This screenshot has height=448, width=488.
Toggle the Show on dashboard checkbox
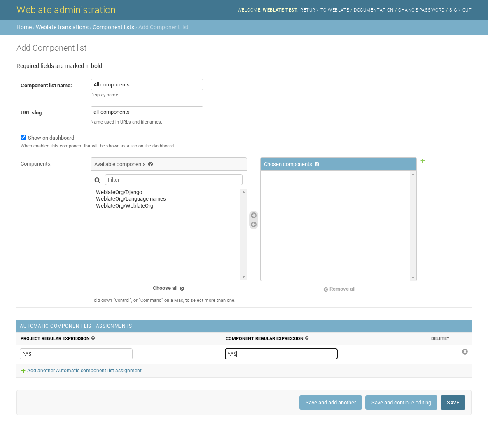tap(23, 138)
